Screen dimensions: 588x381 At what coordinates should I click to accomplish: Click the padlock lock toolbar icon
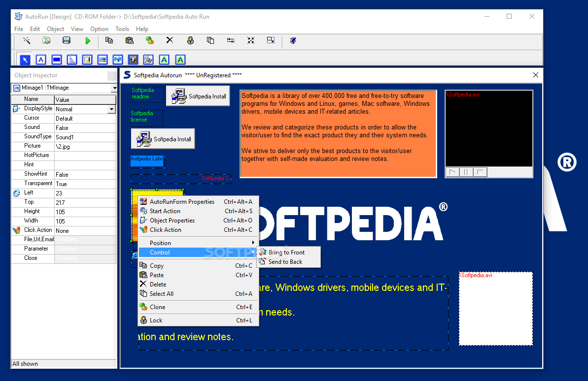tap(190, 40)
